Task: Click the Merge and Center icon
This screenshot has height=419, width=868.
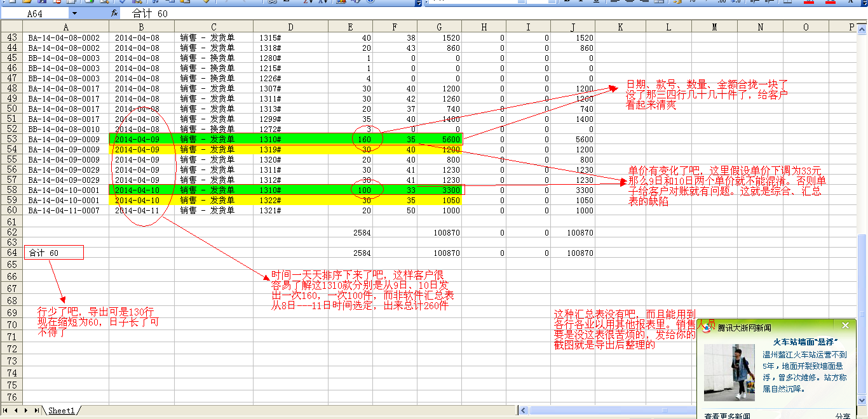Action: [658, 1]
